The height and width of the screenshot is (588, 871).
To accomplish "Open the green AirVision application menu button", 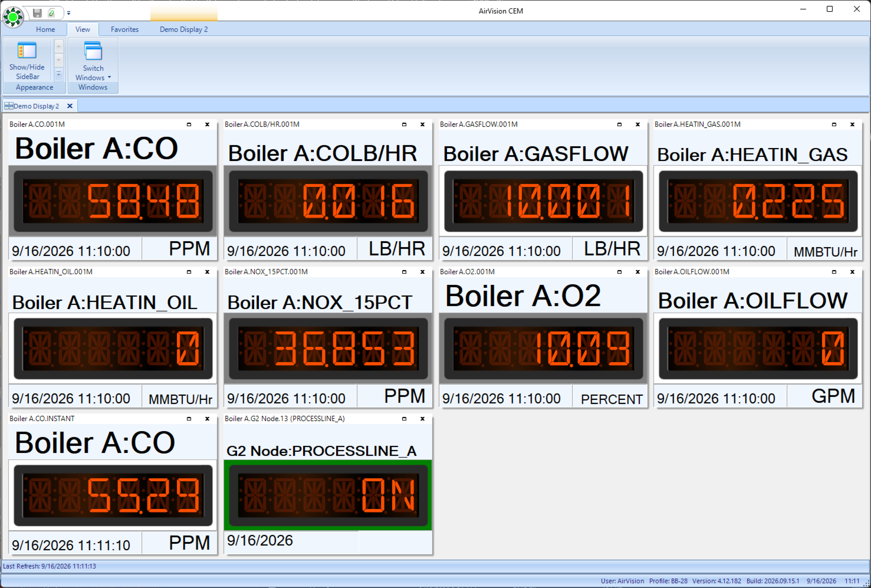I will (13, 16).
